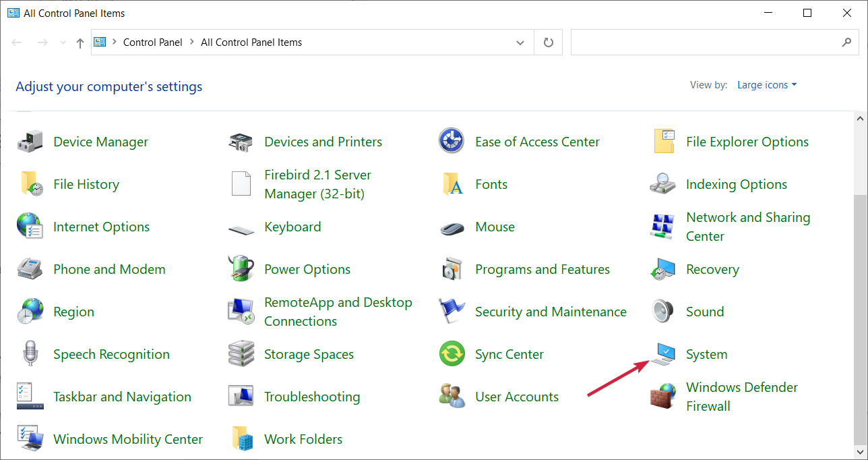868x460 pixels.
Task: Click the Sync Center label
Action: tap(509, 355)
